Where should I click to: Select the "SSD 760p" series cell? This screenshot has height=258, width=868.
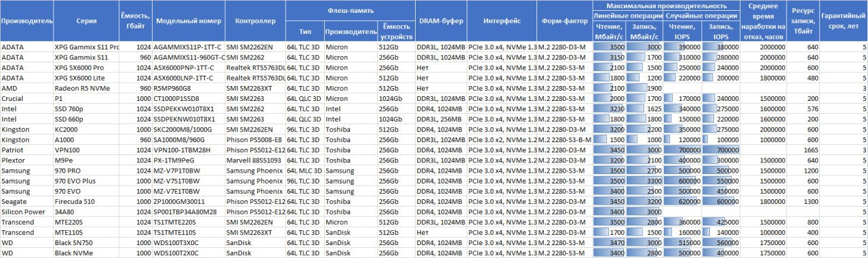[86, 109]
